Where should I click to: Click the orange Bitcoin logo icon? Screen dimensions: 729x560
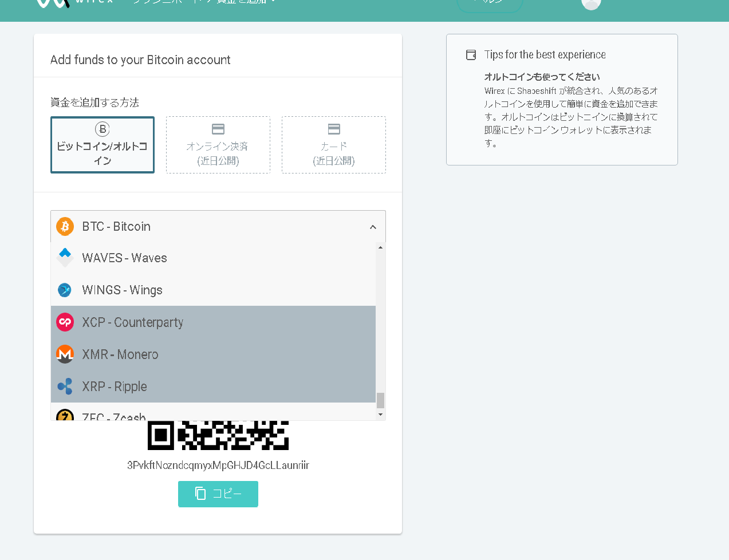[x=65, y=227]
